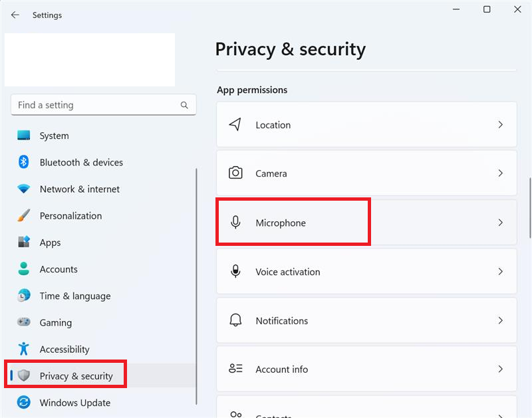This screenshot has height=418, width=532.
Task: Click the main page vertical scrollbar
Action: click(x=530, y=207)
